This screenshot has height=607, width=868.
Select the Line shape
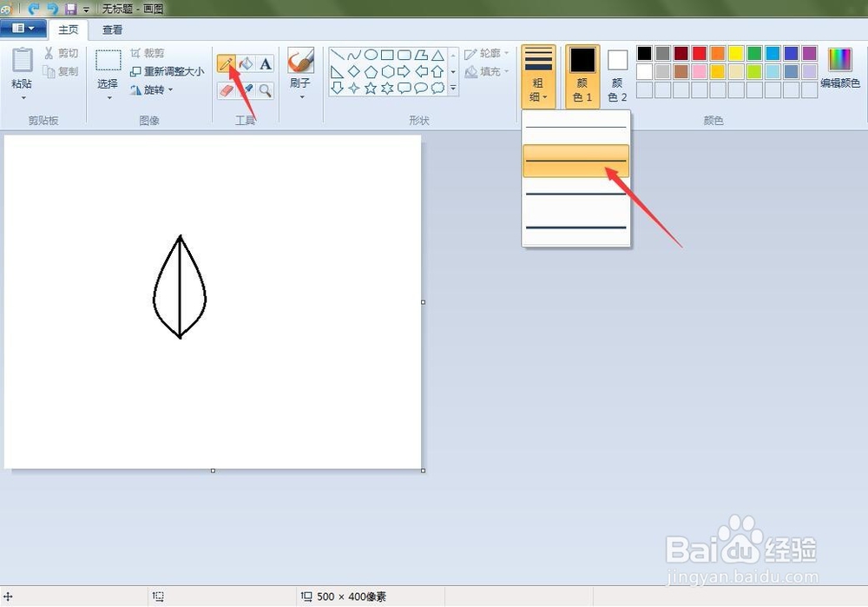pyautogui.click(x=337, y=55)
